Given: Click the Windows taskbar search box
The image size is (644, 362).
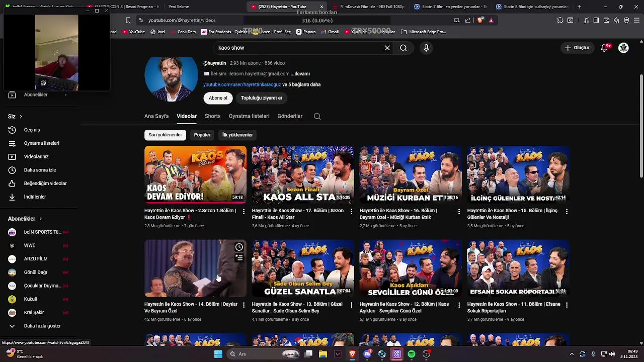Looking at the screenshot, I should (264, 354).
